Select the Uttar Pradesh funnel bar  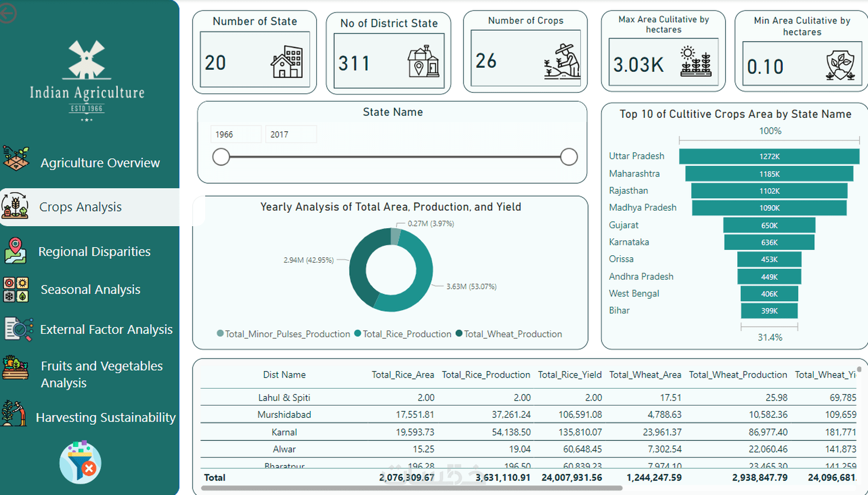[769, 157]
